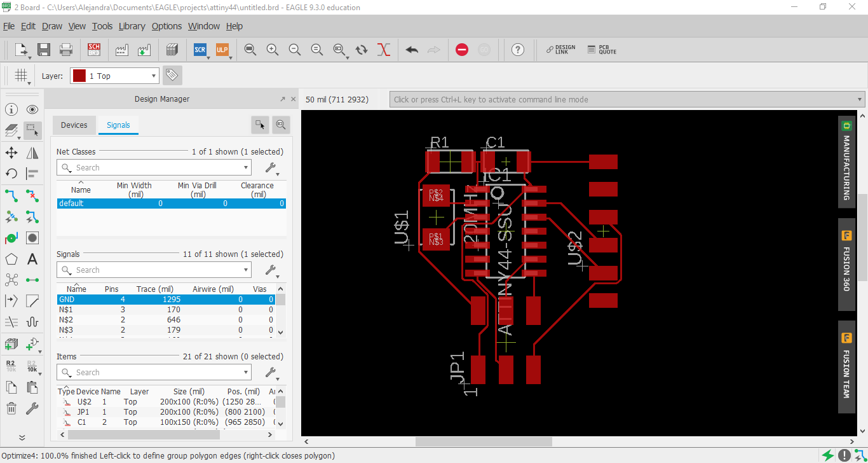Choose the Text tool
The image size is (868, 463).
point(32,259)
